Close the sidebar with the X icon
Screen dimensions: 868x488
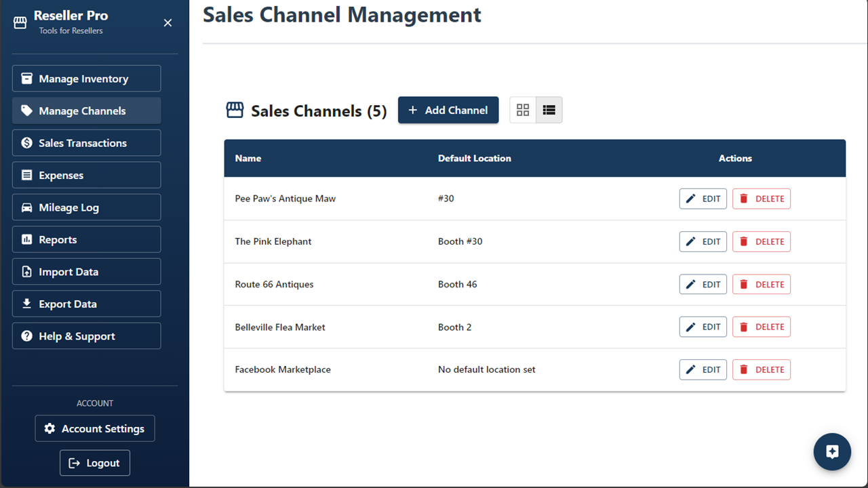pos(167,23)
